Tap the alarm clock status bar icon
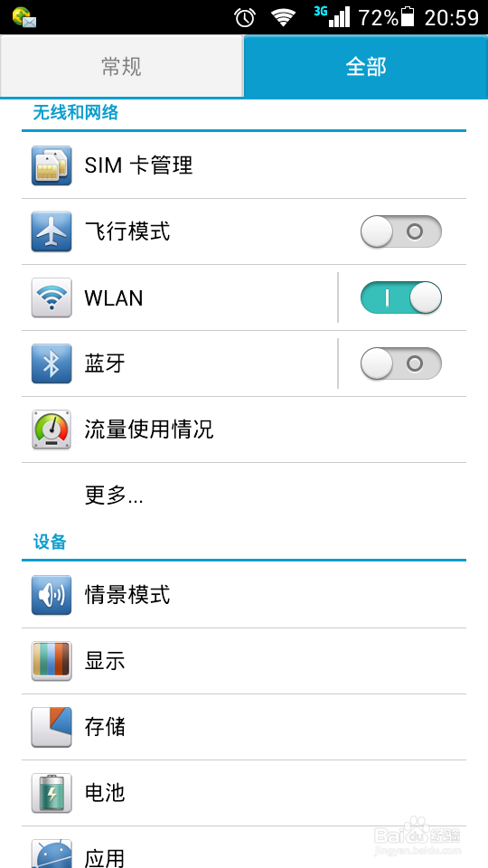Viewport: 488px width, 868px height. [245, 18]
